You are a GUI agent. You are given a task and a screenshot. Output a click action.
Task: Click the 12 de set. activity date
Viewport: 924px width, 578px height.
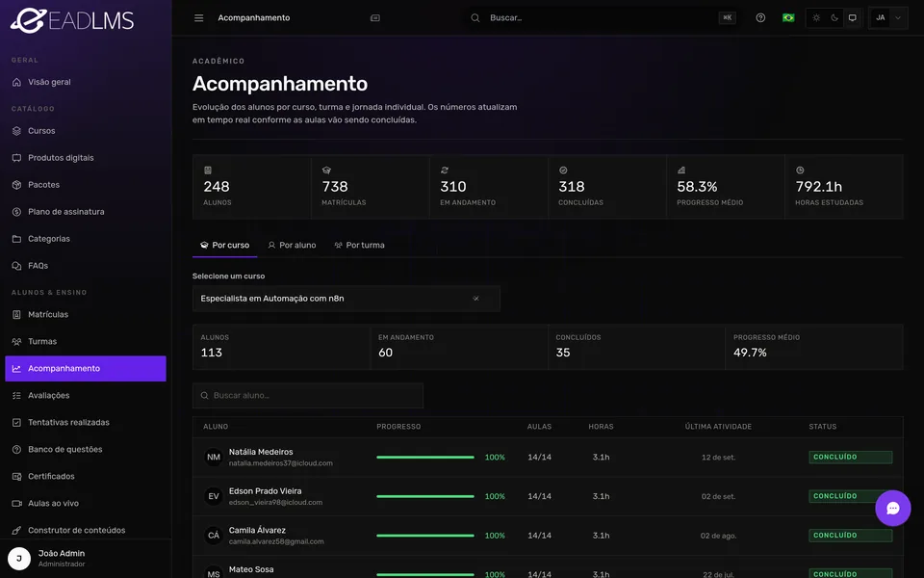coord(718,457)
